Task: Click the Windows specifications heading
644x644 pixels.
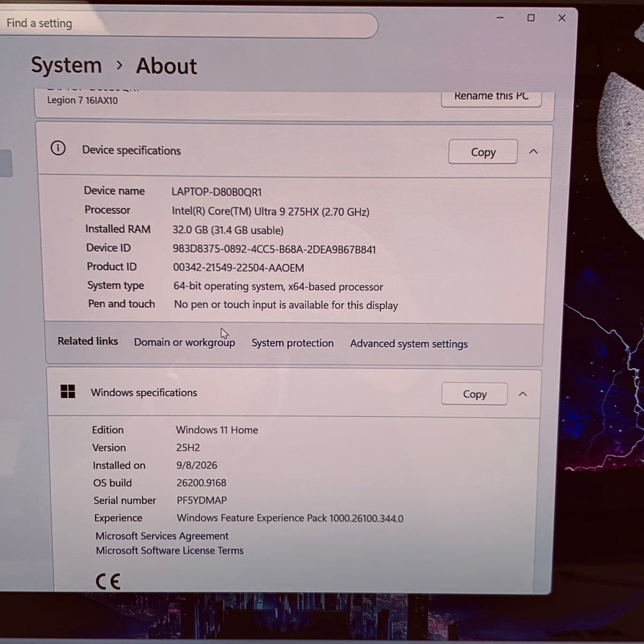Action: pos(144,393)
